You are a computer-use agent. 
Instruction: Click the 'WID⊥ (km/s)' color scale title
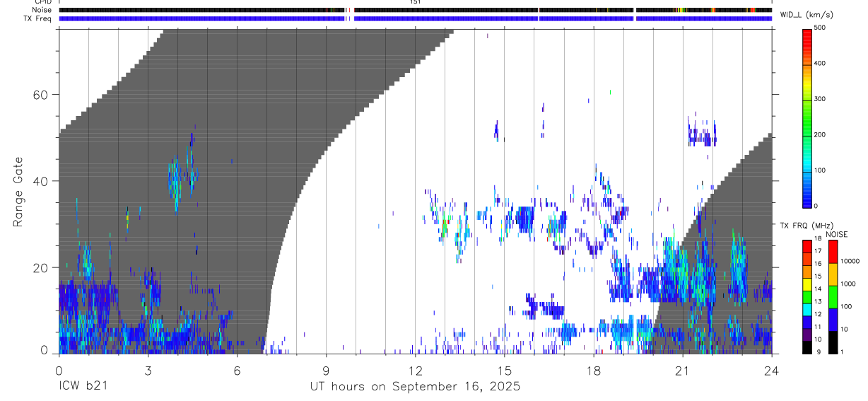[807, 14]
